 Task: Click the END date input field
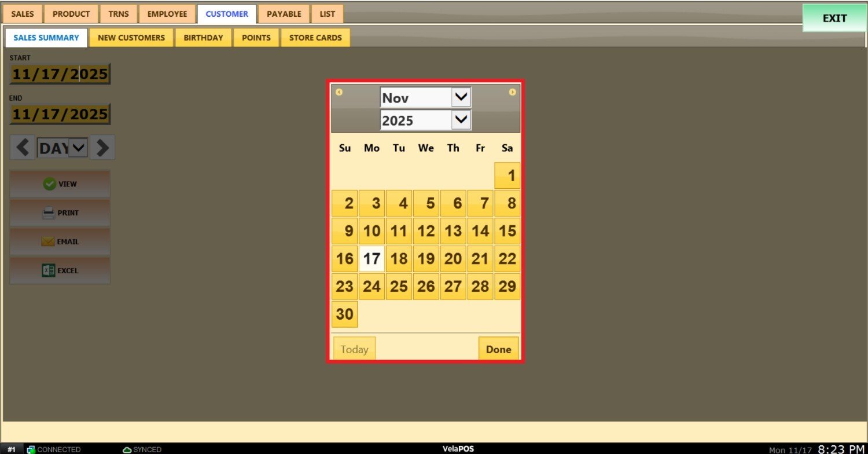pyautogui.click(x=60, y=114)
